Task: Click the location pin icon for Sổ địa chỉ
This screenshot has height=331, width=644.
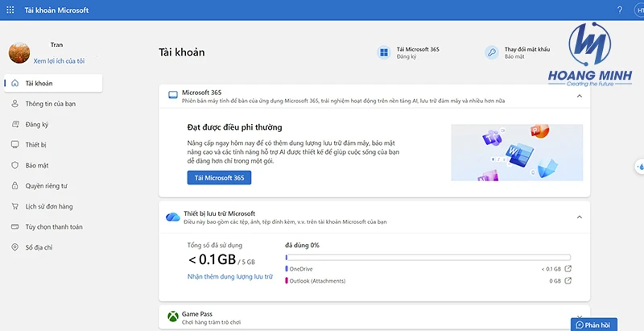Action: pos(14,247)
